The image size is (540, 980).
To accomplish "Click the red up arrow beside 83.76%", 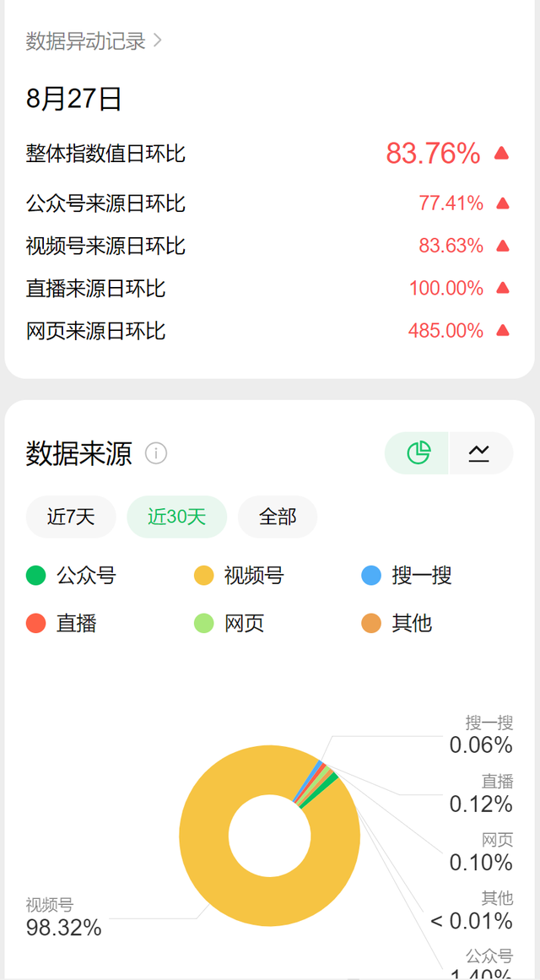I will click(502, 153).
